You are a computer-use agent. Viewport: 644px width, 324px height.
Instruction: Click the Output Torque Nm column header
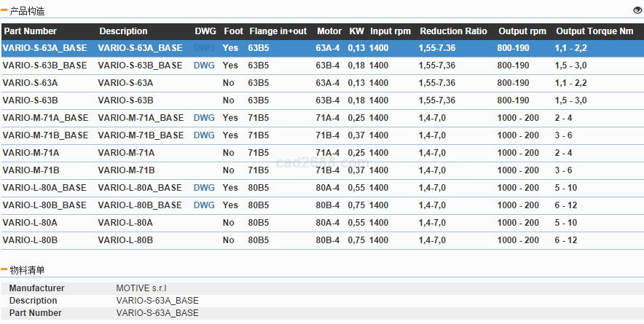coord(594,31)
